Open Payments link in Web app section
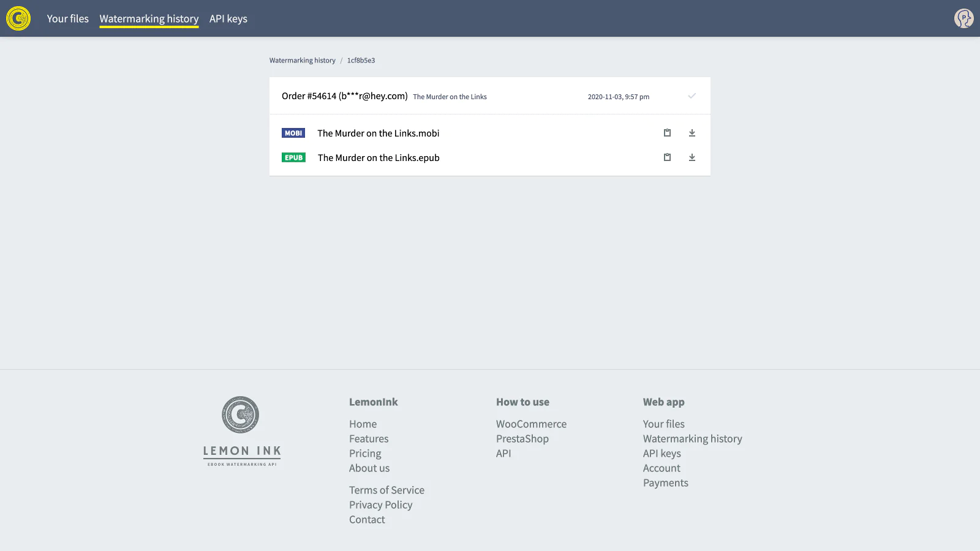The width and height of the screenshot is (980, 551). coord(665,483)
